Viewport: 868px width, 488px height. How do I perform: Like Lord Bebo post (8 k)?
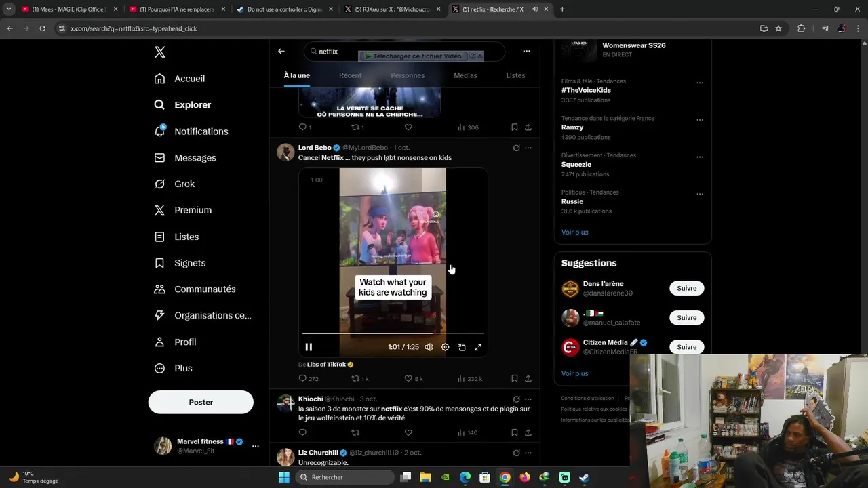click(x=414, y=378)
